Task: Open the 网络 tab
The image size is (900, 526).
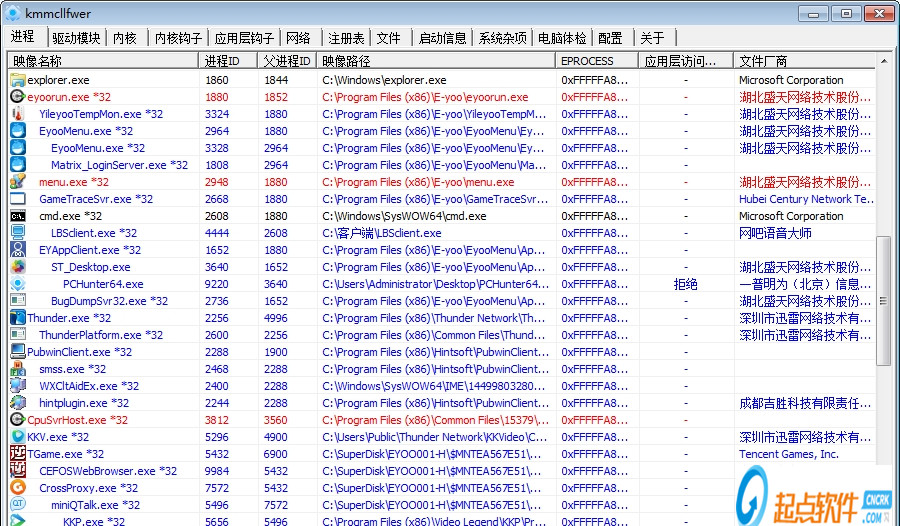Action: 298,38
